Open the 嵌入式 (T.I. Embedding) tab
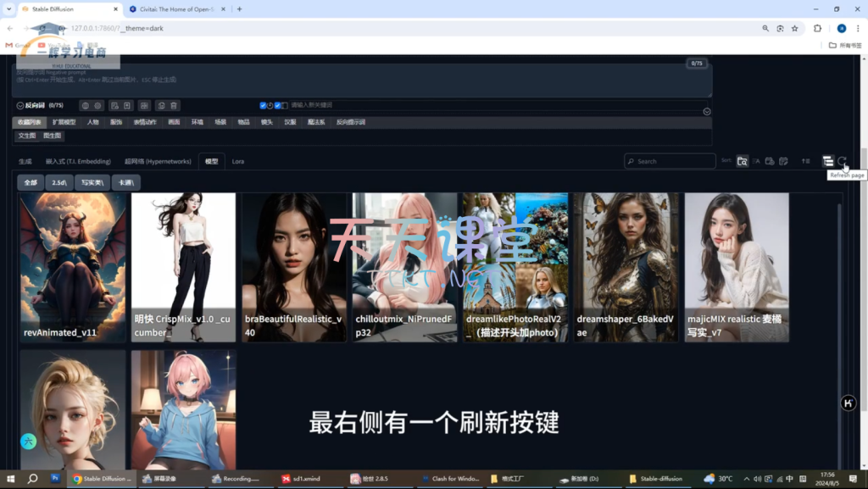The image size is (868, 489). (x=78, y=161)
